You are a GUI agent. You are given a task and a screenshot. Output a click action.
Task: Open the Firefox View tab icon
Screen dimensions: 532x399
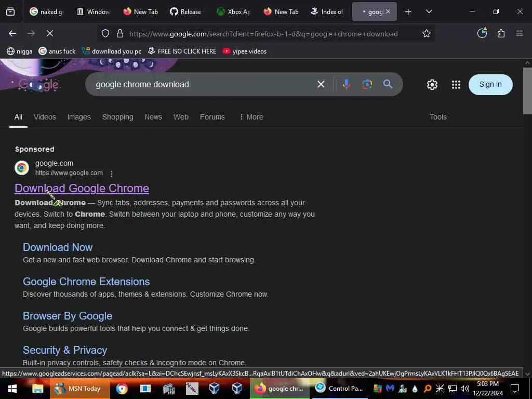click(x=10, y=12)
